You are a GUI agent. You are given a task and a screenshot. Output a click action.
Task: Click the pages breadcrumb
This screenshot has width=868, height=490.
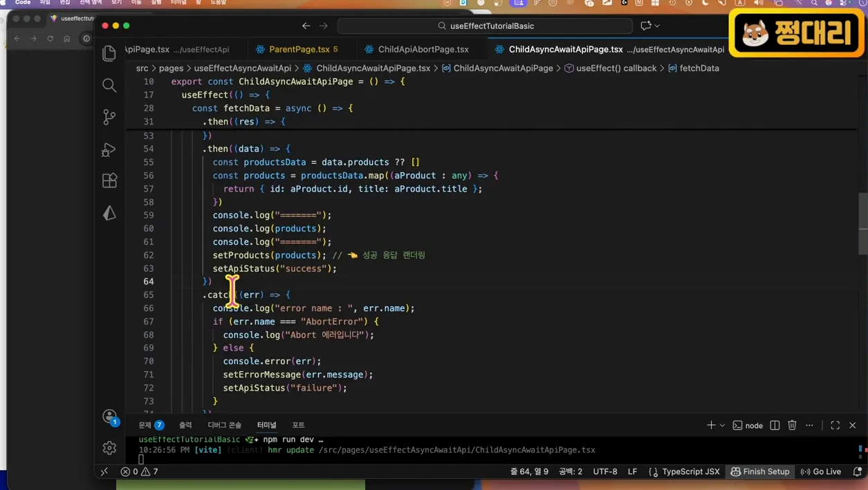171,68
